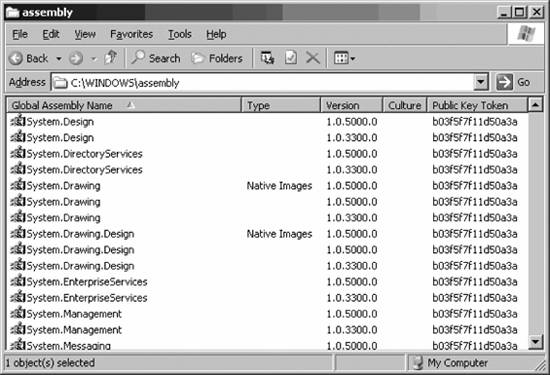The image size is (550, 375).
Task: Click the scrollbar up arrow
Action: (x=535, y=105)
